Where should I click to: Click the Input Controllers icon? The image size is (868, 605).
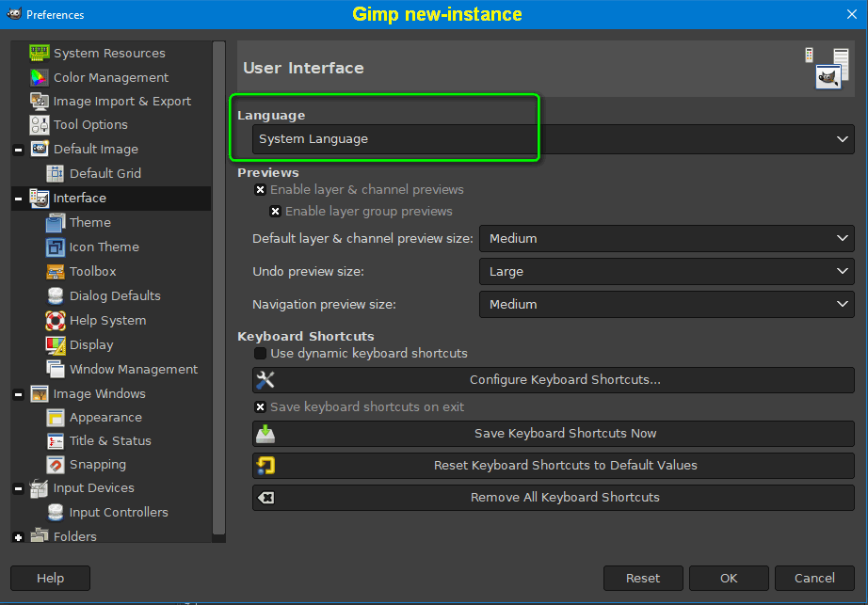(56, 513)
